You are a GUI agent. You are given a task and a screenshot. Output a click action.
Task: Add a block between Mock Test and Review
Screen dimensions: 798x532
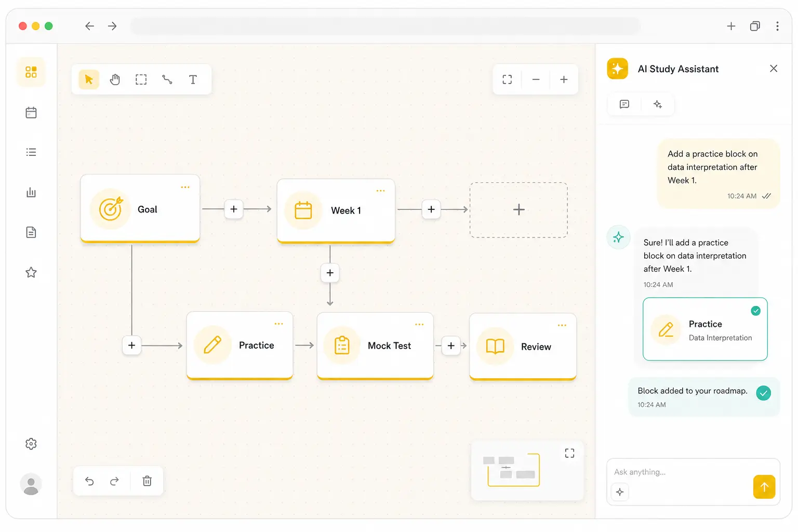click(451, 345)
